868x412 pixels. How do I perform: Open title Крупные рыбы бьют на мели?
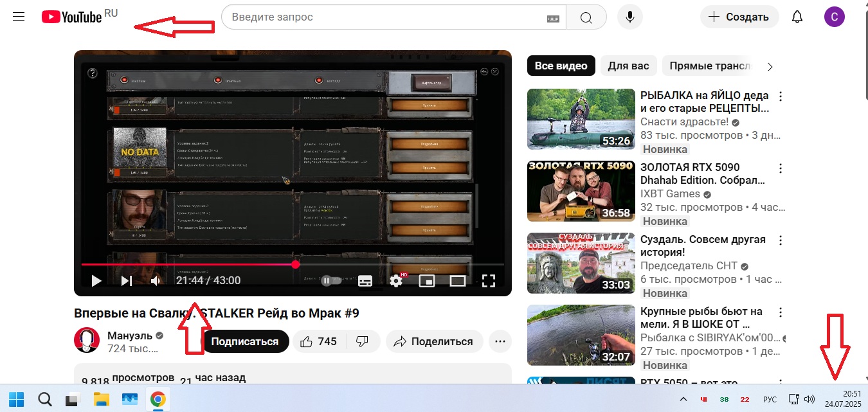[x=701, y=318]
